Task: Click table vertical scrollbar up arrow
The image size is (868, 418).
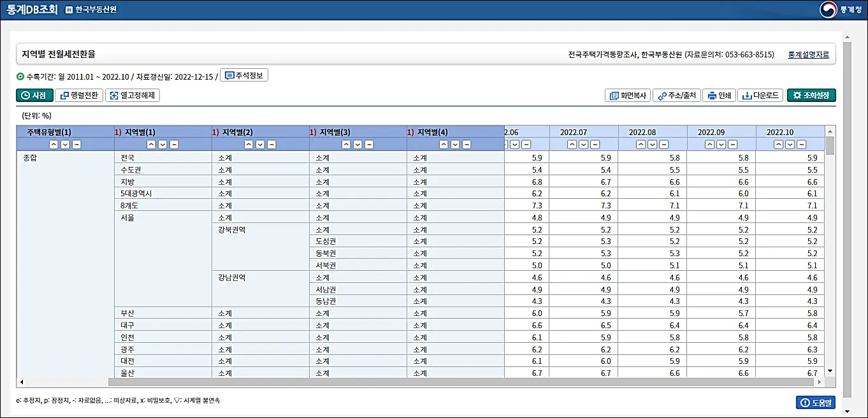Action: [830, 131]
